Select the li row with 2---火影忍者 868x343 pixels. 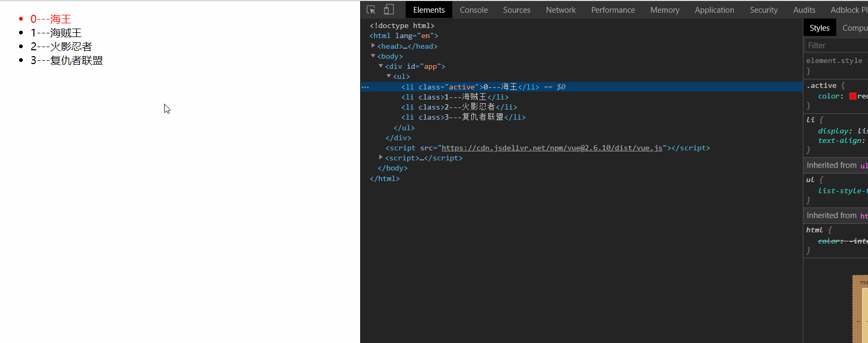click(x=459, y=107)
